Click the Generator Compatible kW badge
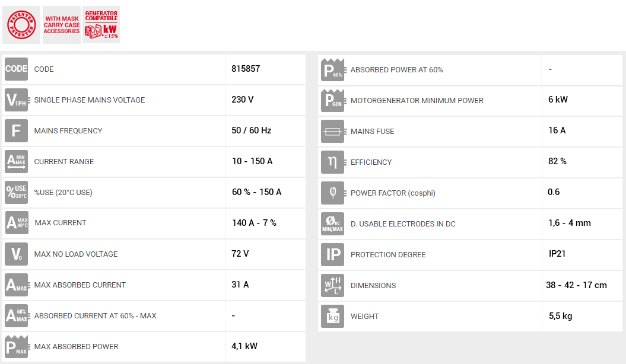This screenshot has height=364, width=626. click(101, 25)
